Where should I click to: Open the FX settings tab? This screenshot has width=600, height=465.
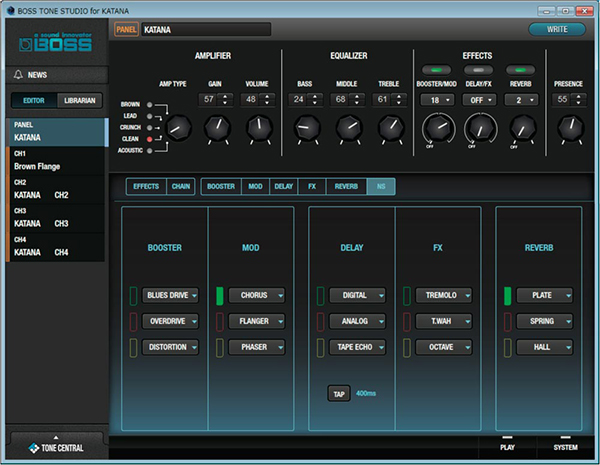312,186
